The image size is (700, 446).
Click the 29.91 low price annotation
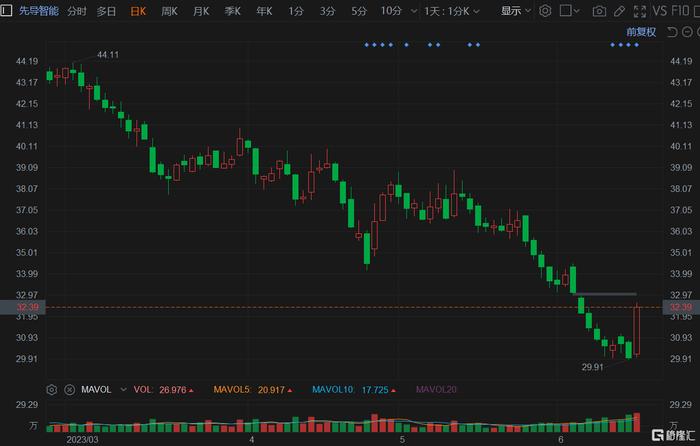592,367
